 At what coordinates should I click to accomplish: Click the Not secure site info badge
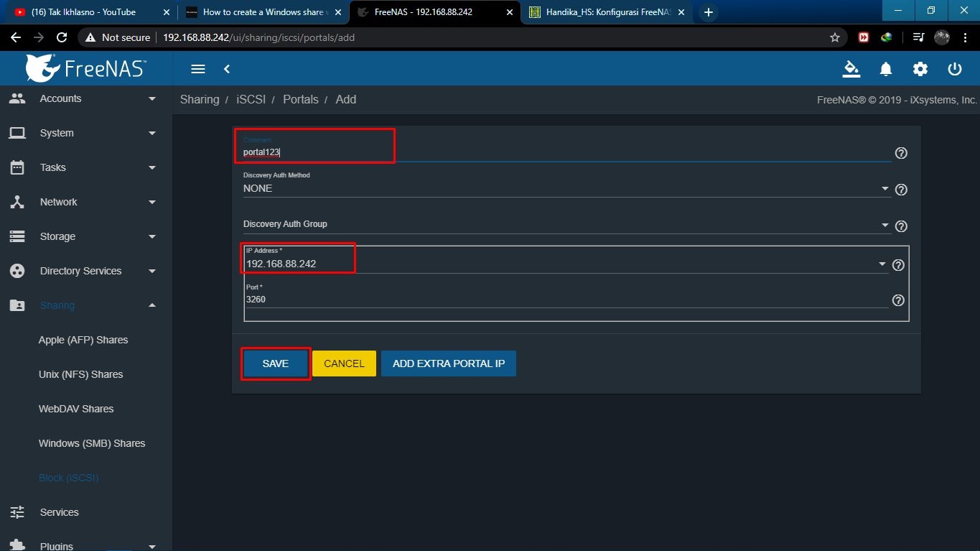pyautogui.click(x=118, y=37)
